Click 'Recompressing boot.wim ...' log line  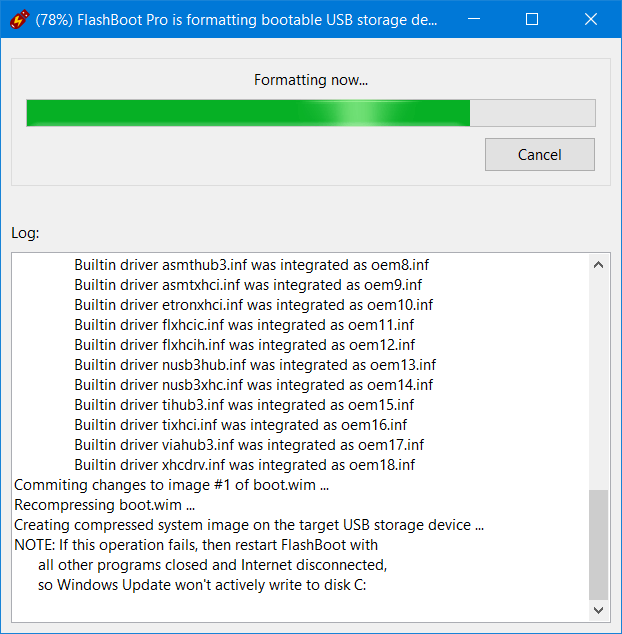pos(105,505)
